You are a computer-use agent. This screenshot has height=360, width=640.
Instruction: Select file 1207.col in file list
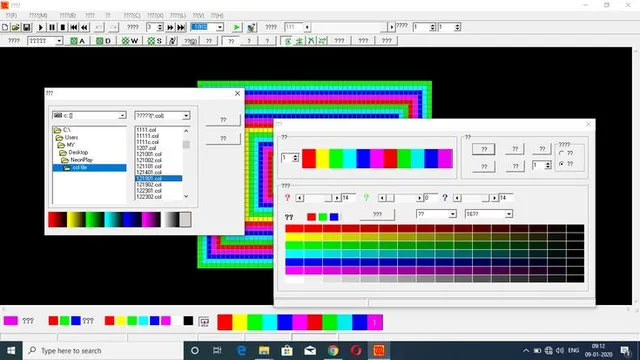(x=146, y=148)
